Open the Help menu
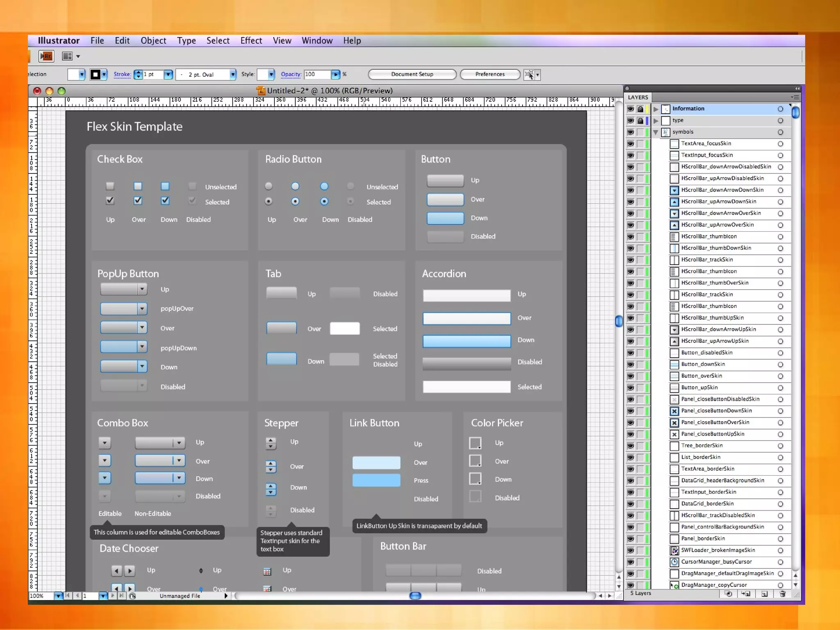This screenshot has width=840, height=630. pyautogui.click(x=352, y=41)
